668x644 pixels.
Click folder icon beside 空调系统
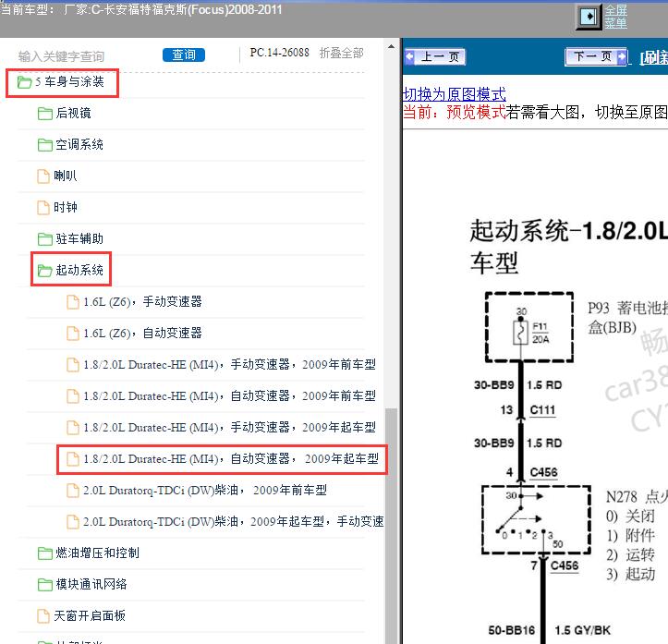click(x=44, y=145)
